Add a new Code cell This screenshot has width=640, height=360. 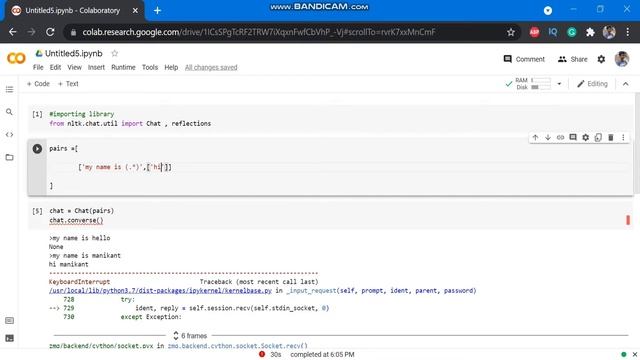[38, 84]
